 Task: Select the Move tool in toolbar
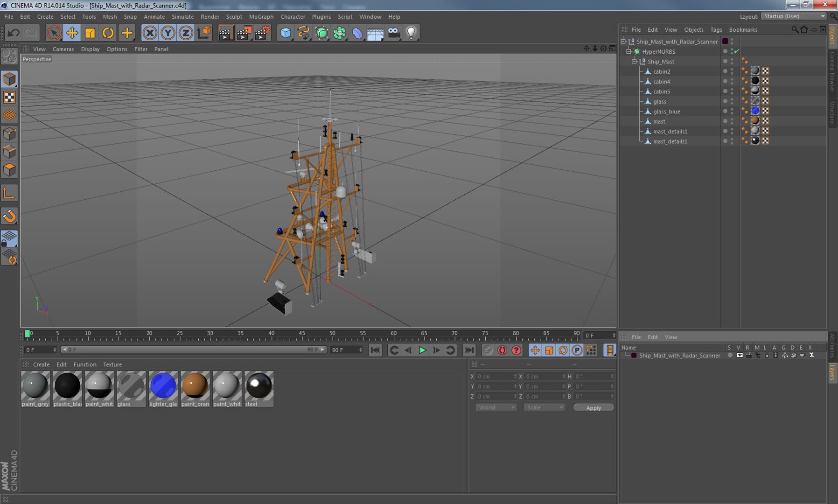pos(72,33)
